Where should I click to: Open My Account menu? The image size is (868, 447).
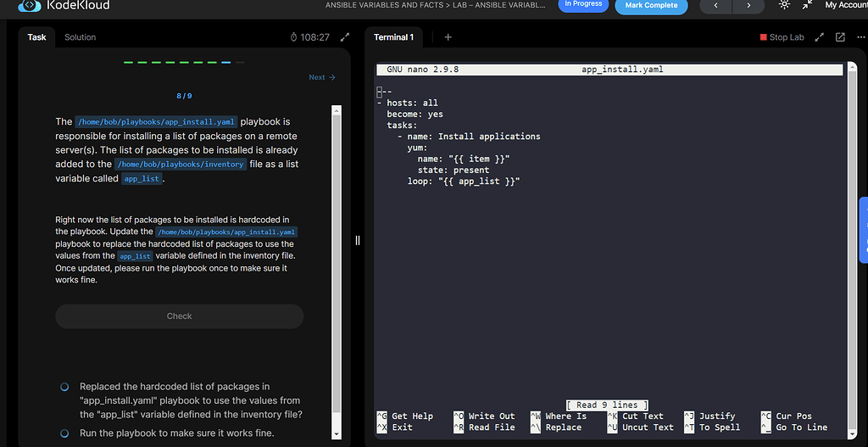(x=847, y=5)
